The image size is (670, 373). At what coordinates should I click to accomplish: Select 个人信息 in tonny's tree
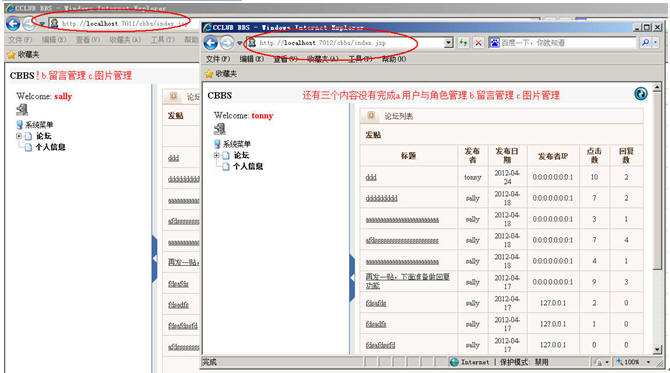point(248,166)
